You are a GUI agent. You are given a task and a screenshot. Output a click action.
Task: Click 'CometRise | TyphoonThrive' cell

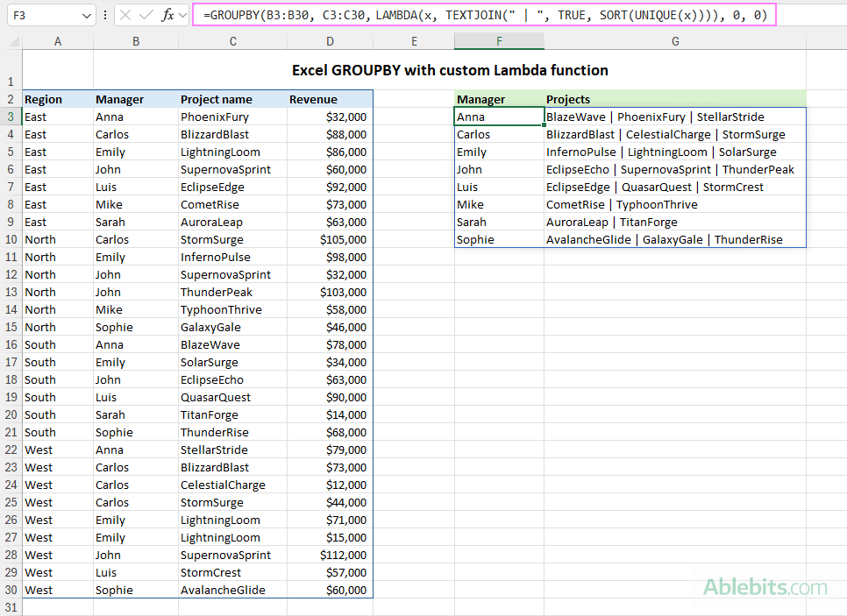[x=675, y=205]
